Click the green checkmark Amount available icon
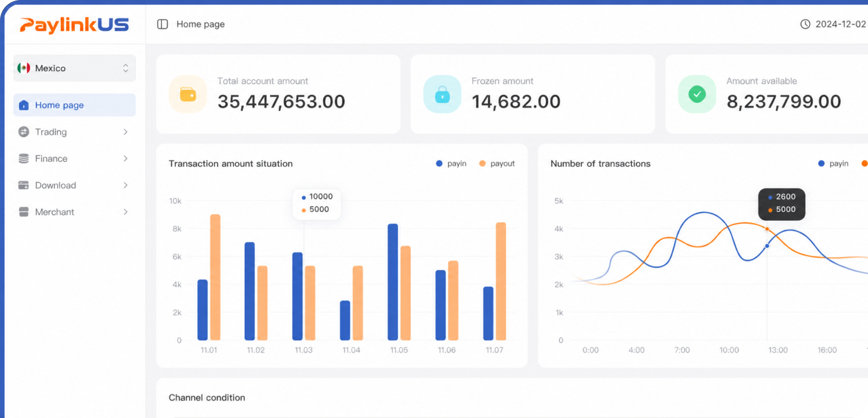The image size is (868, 418). pos(697,94)
